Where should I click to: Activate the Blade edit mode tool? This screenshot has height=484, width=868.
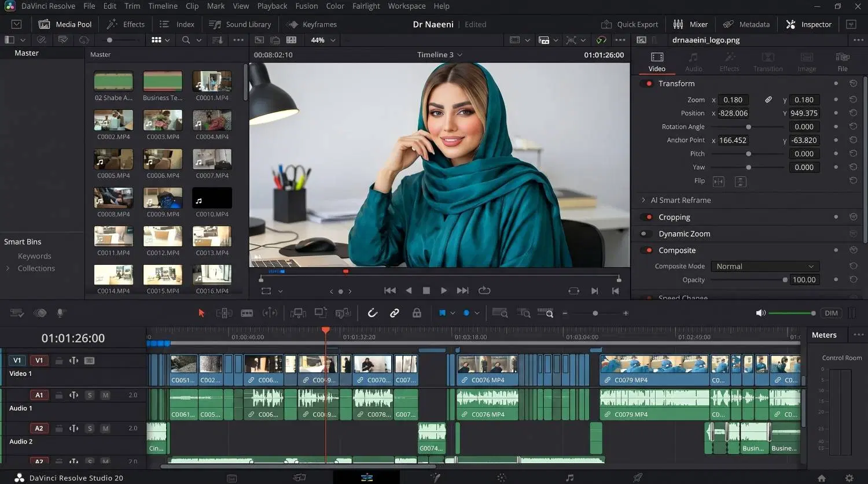click(x=247, y=313)
